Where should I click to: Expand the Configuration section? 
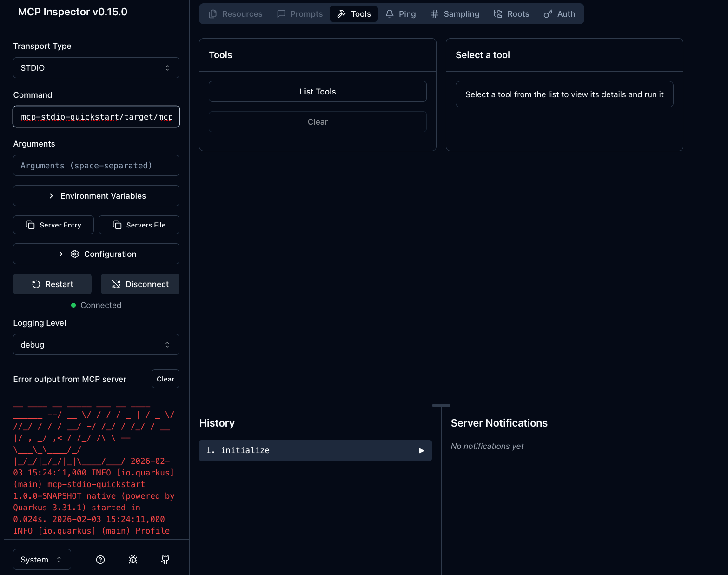pos(96,254)
